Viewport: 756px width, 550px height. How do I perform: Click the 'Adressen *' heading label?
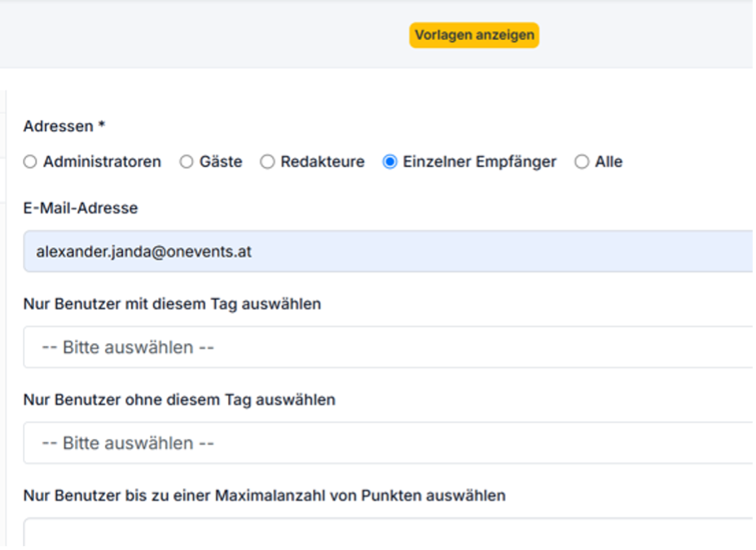coord(64,126)
